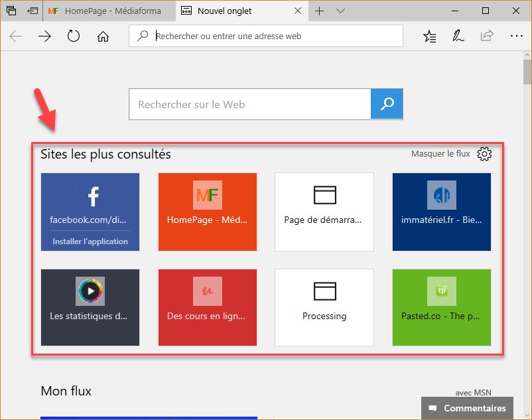Close the Nouvel onglet tab

pos(298,11)
